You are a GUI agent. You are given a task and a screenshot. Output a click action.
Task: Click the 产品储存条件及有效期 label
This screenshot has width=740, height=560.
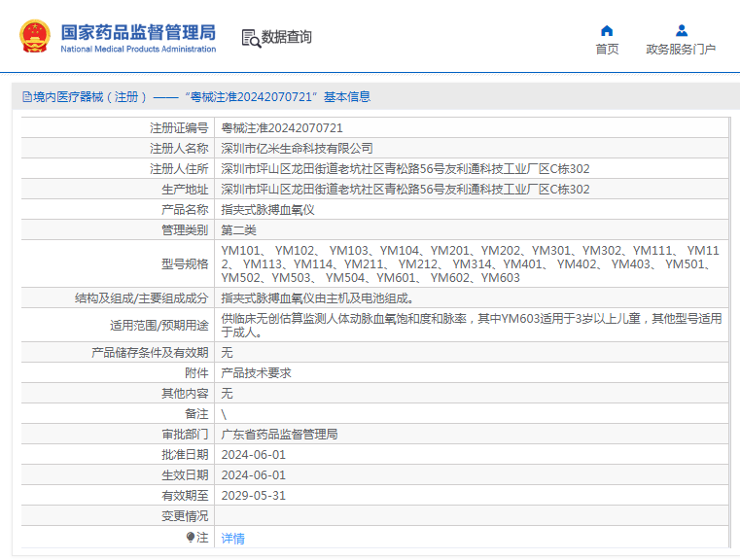click(150, 352)
